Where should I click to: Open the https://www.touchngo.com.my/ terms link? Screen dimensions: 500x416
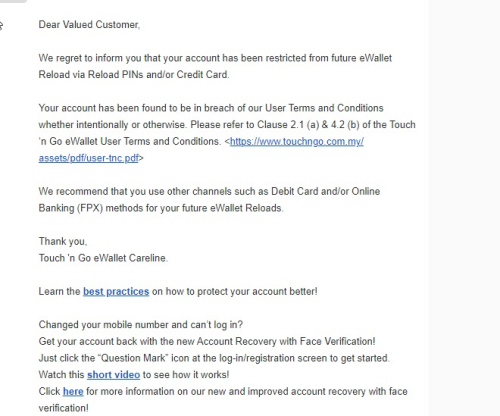[x=297, y=141]
